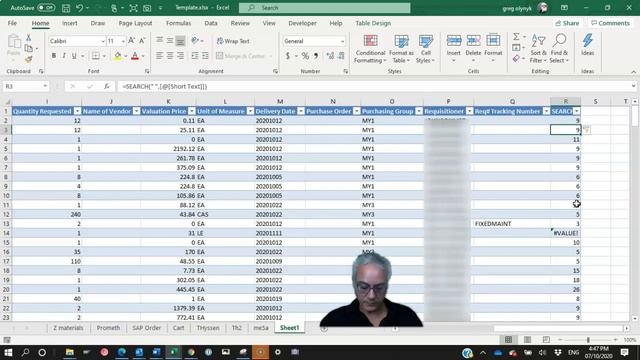Toggle Wrap Text
This screenshot has width=640, height=360.
coord(233,41)
